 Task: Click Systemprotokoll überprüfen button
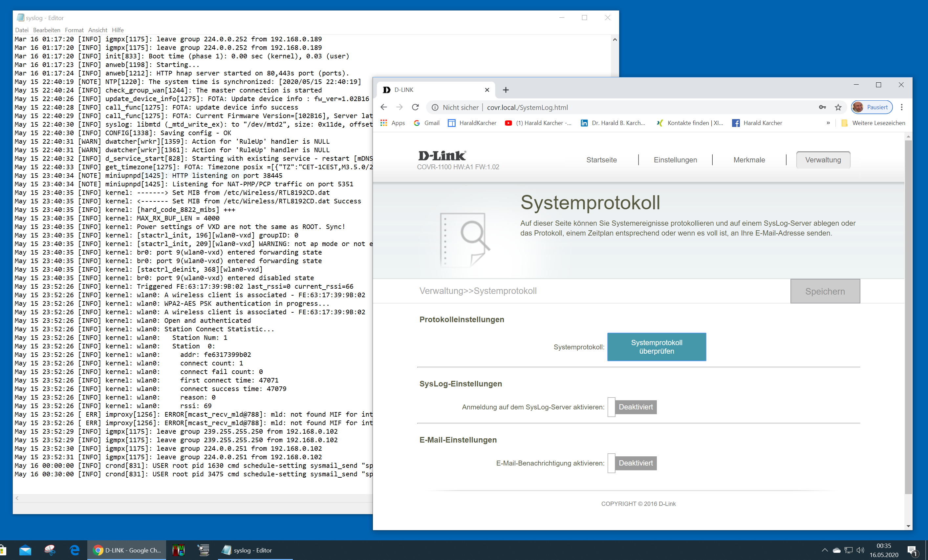click(x=656, y=347)
